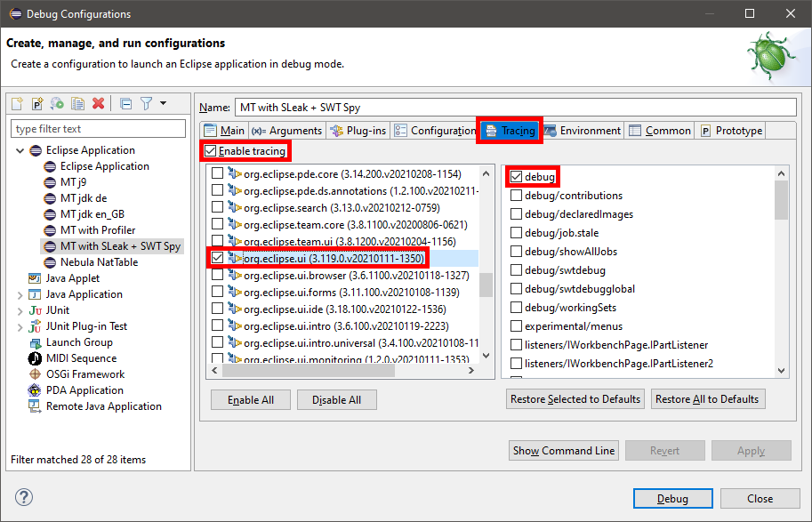
Task: Open the filter launch configurations tool
Action: (144, 103)
